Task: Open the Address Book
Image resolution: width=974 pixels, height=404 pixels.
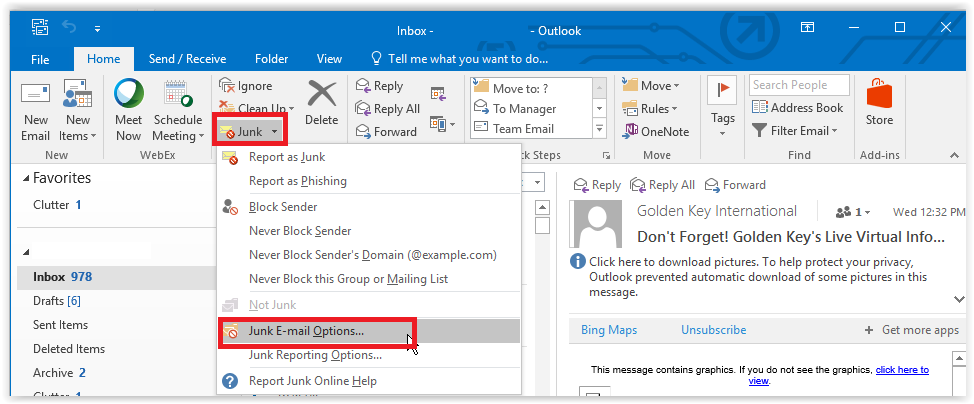Action: coord(798,108)
